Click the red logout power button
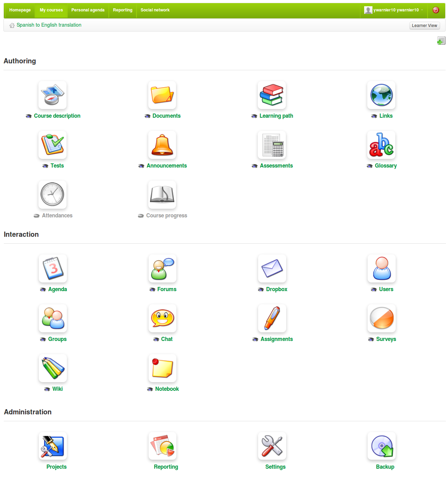 (x=436, y=10)
